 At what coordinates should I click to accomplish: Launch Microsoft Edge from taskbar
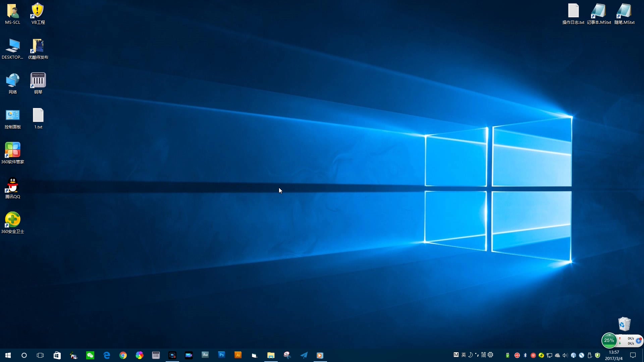[x=107, y=355]
